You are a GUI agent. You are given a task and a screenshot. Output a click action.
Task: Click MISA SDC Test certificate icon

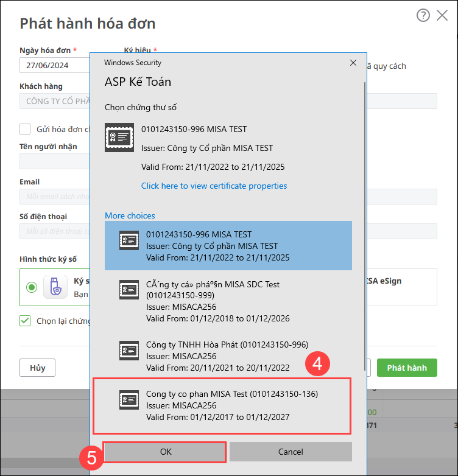tap(129, 290)
